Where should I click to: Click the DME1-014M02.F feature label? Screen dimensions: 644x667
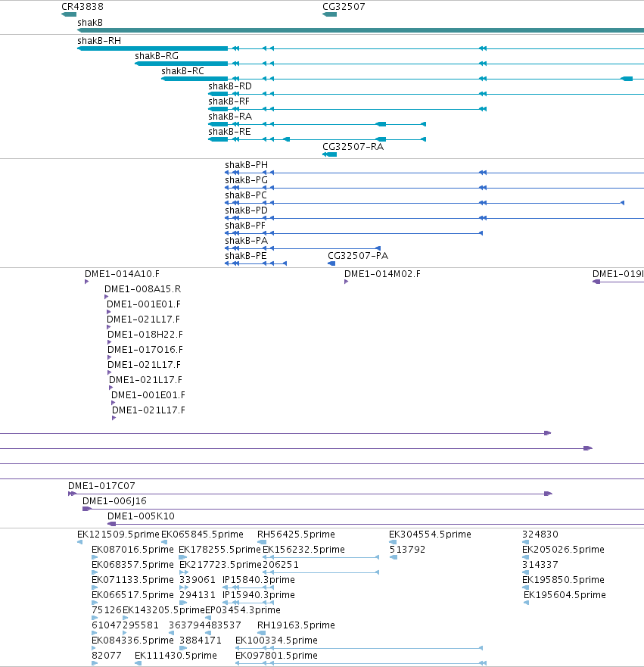[382, 274]
